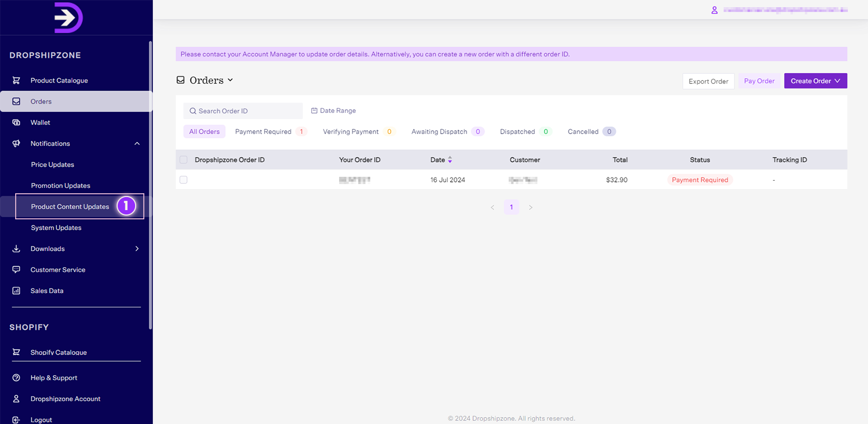The image size is (868, 424).
Task: Click the Customer Service chat icon
Action: pyautogui.click(x=16, y=270)
